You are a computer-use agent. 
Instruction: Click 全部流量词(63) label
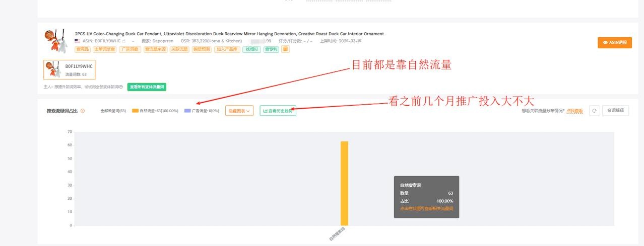113,111
